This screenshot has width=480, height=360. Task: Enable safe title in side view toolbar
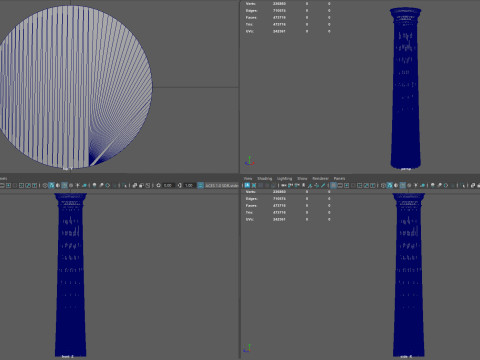coord(372,185)
